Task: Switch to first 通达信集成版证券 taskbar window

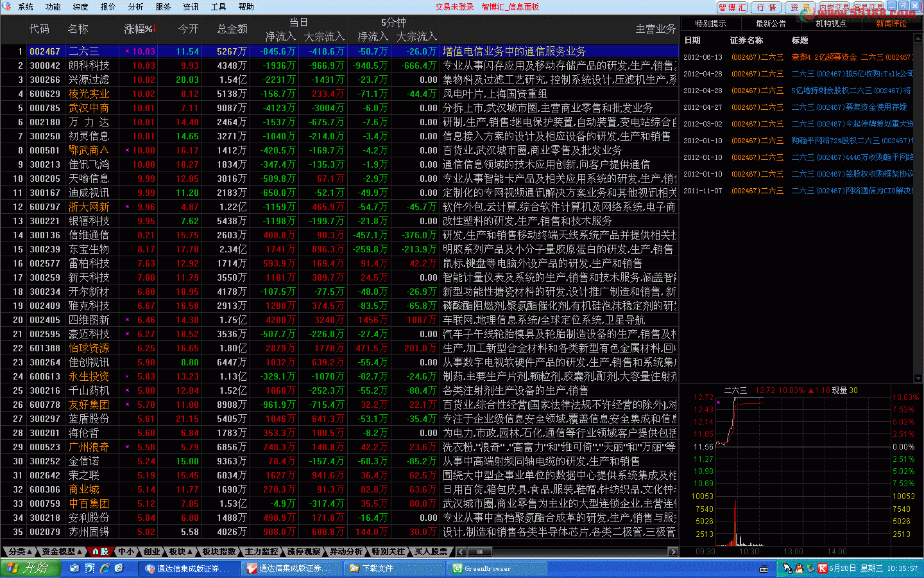Action: point(188,568)
